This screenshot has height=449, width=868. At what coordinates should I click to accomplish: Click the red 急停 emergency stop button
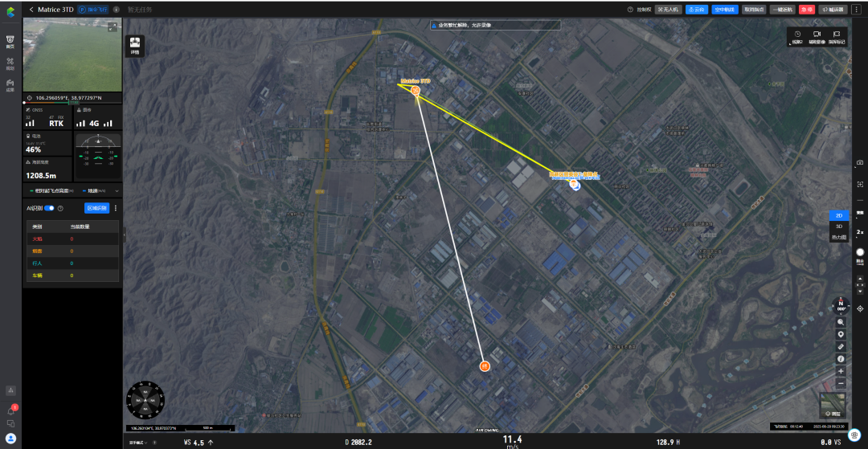pyautogui.click(x=807, y=10)
